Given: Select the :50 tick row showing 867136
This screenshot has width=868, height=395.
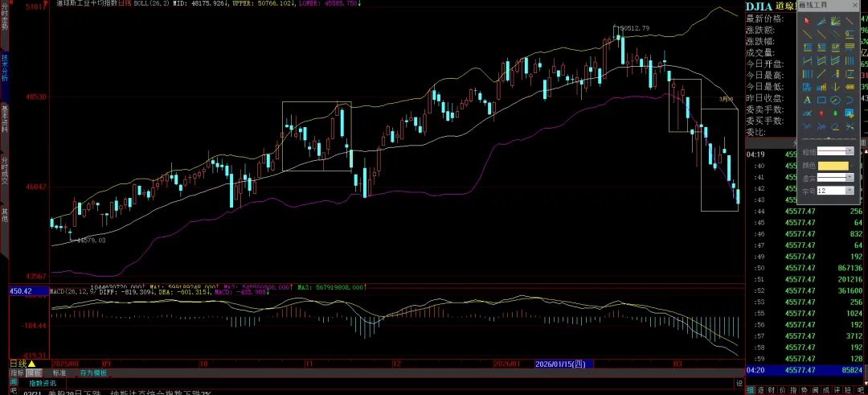Looking at the screenshot, I should coord(805,268).
